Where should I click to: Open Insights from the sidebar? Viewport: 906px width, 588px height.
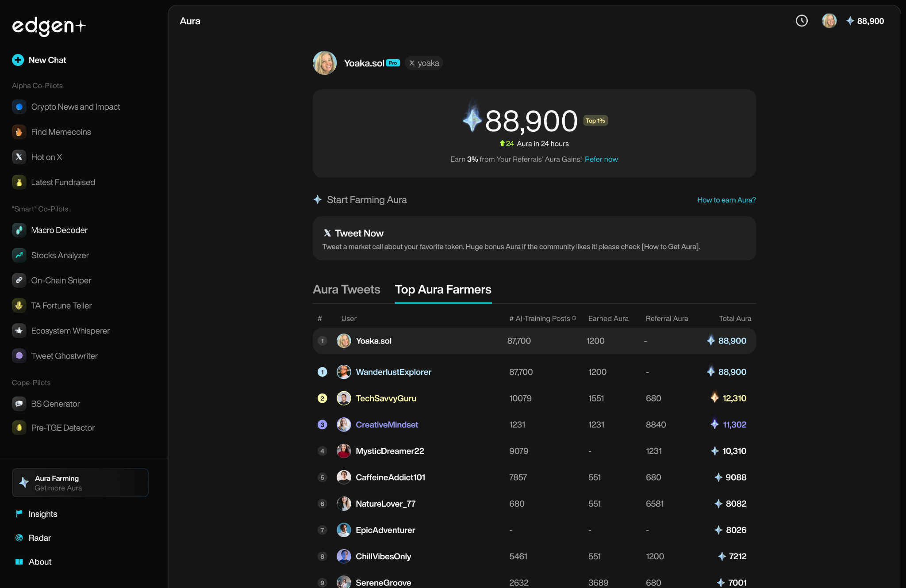(x=42, y=514)
